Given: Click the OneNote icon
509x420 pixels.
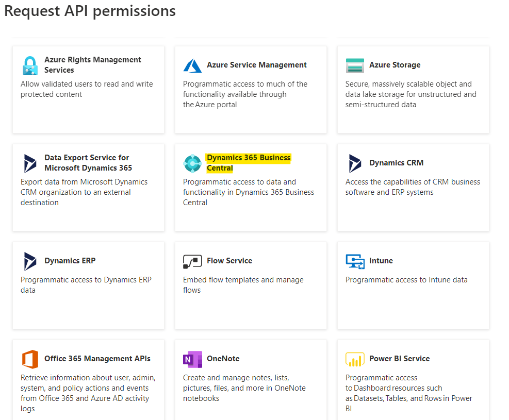Looking at the screenshot, I should point(192,359).
